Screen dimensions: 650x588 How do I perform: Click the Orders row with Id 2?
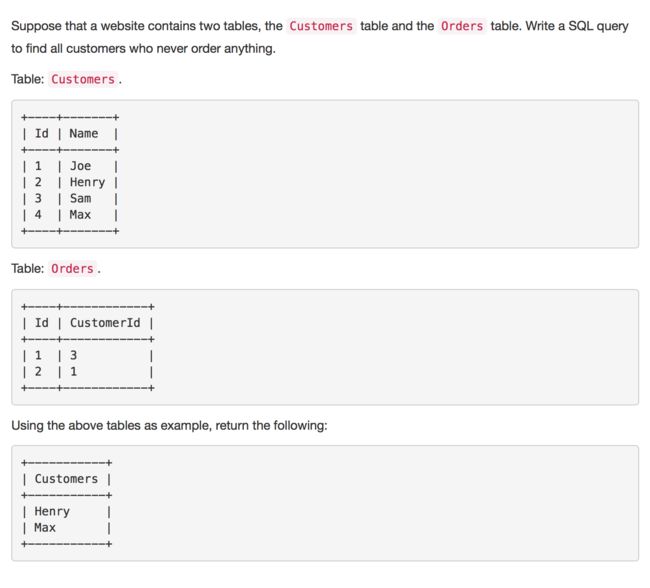87,372
